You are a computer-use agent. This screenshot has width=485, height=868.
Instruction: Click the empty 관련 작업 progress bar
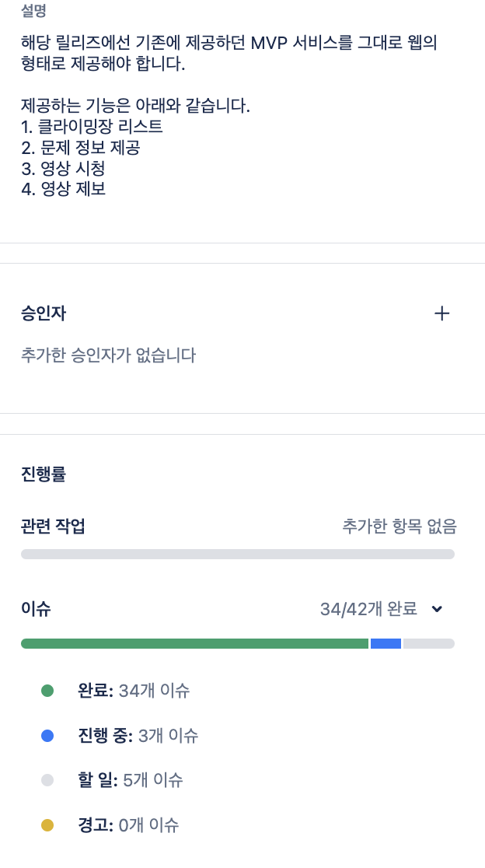[238, 553]
